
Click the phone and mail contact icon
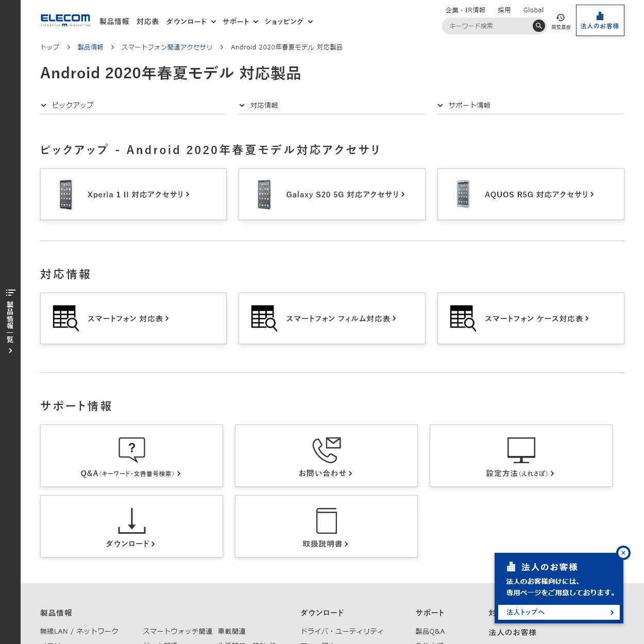[327, 450]
